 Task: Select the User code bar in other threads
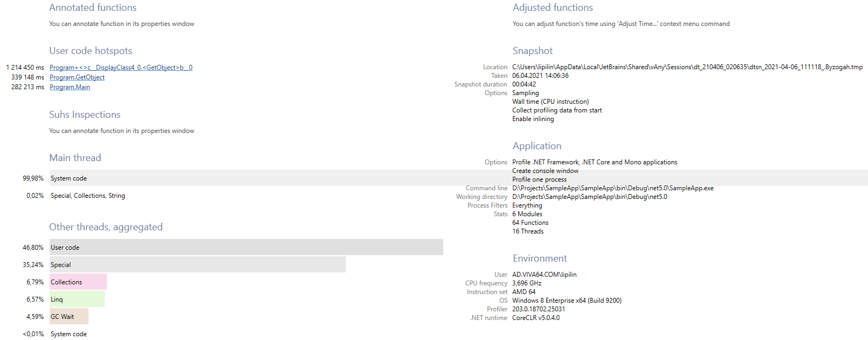[x=246, y=248]
